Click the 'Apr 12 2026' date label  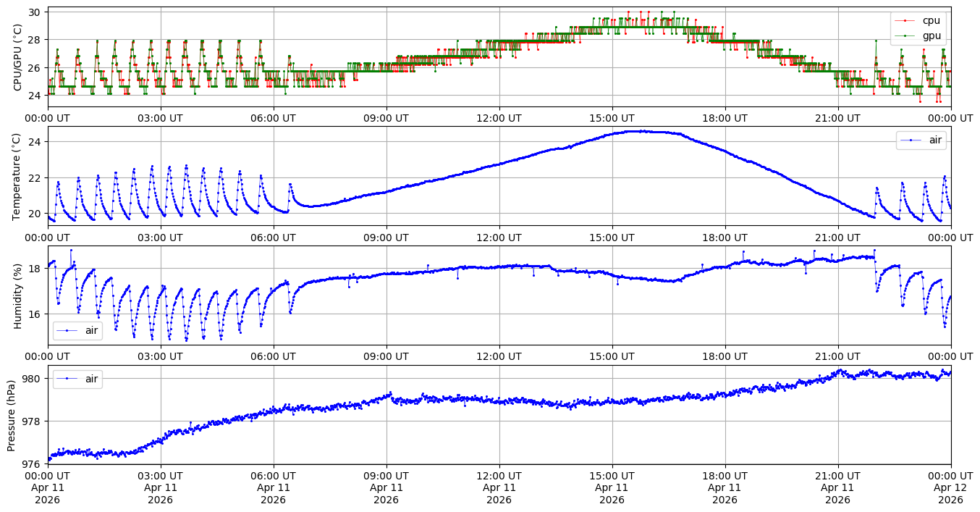pyautogui.click(x=950, y=494)
